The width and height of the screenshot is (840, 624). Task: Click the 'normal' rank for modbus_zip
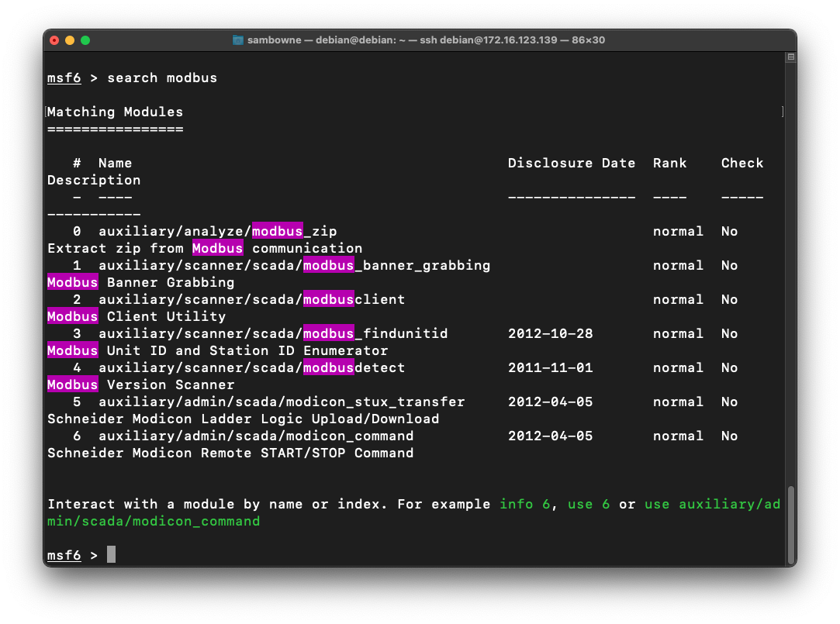[678, 232]
